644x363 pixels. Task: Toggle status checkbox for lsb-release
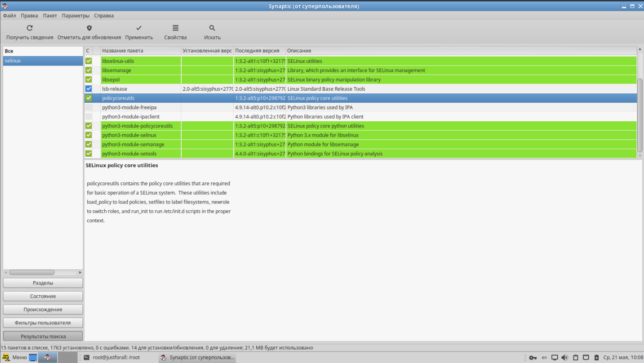pos(89,89)
